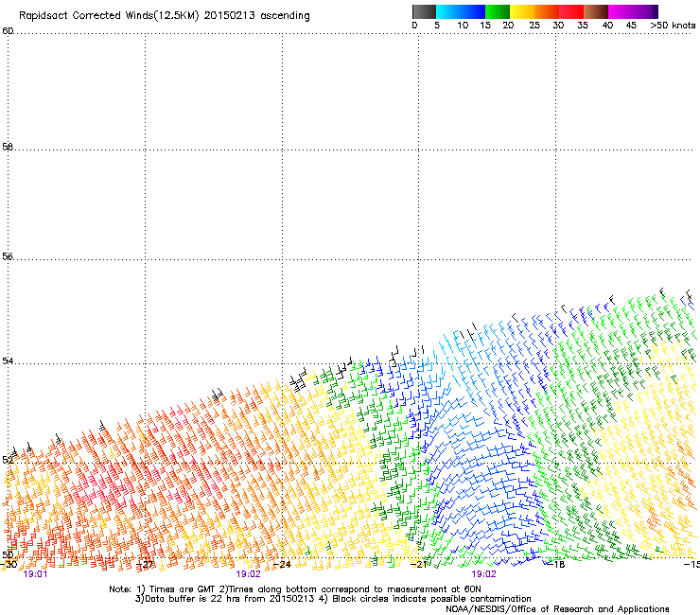Viewport: 700px width, 615px height.
Task: Click the latitude axis label '54'
Action: tap(8, 360)
